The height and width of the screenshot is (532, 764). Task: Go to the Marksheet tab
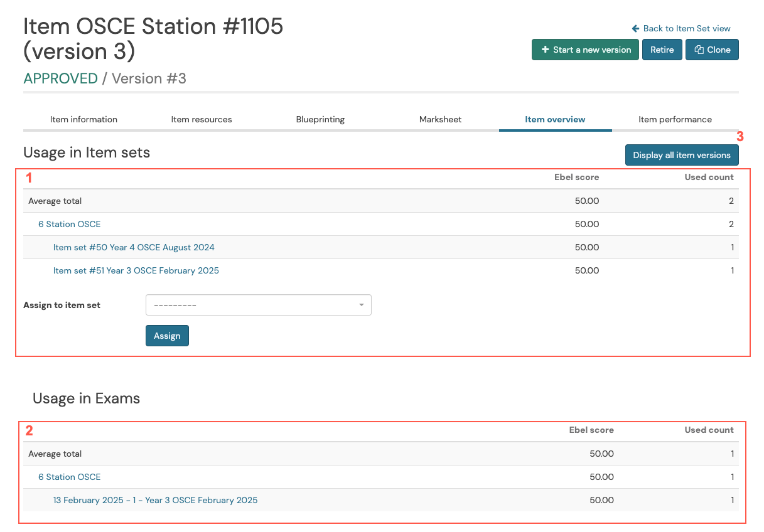(440, 119)
